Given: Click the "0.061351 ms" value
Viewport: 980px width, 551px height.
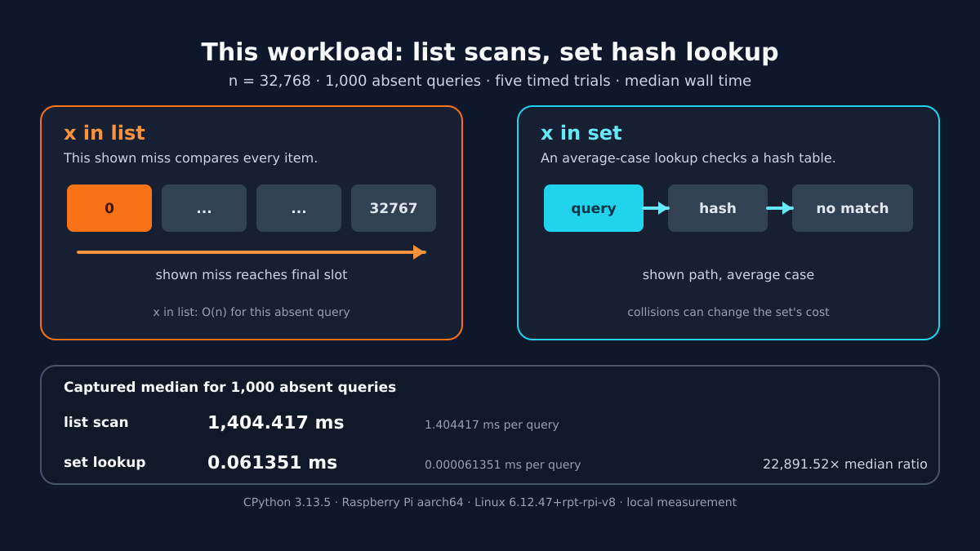Looking at the screenshot, I should [273, 463].
